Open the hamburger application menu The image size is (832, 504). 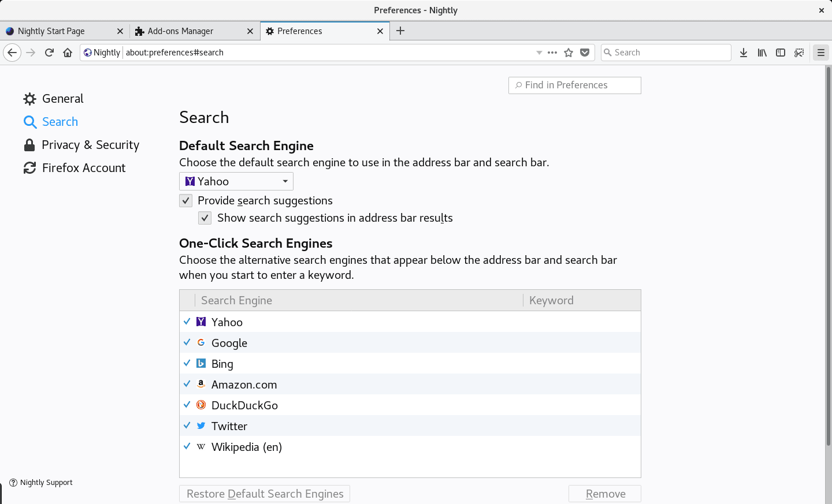pos(820,53)
